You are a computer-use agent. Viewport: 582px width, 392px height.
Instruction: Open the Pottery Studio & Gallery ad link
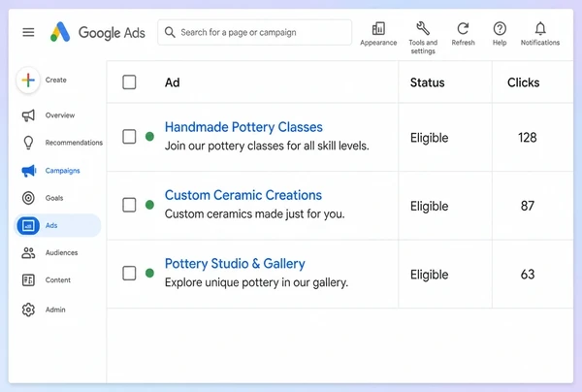tap(235, 264)
